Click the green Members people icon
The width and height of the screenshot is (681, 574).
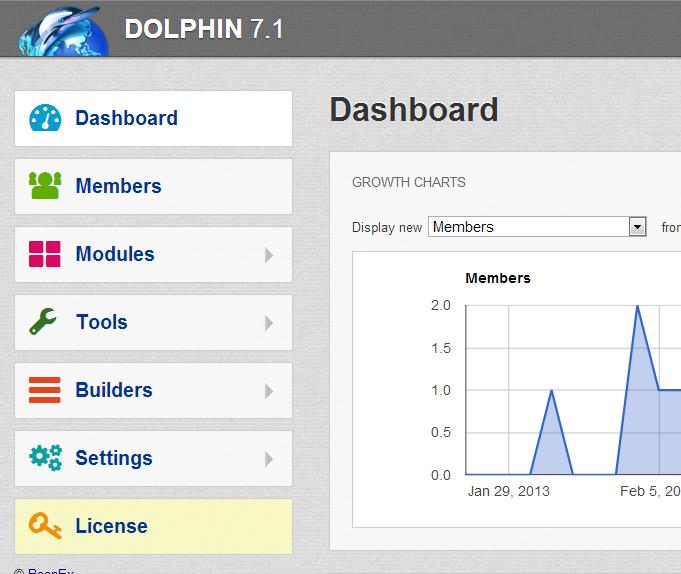coord(45,186)
